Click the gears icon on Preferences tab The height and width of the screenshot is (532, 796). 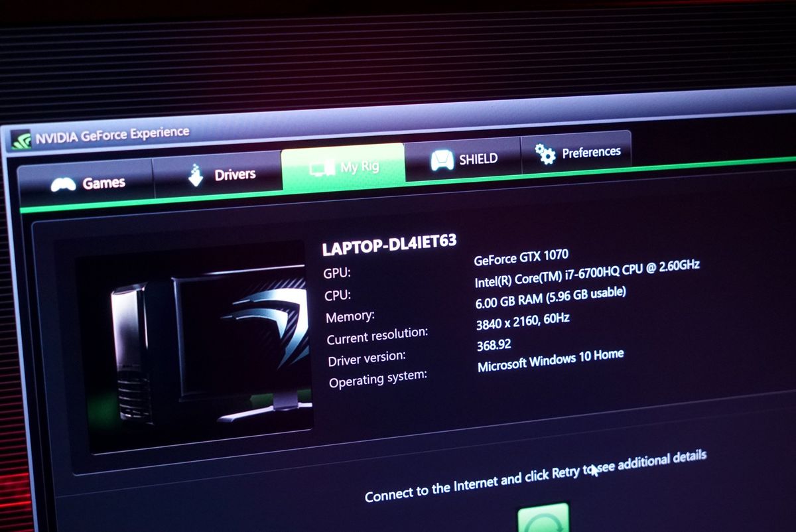coord(545,154)
